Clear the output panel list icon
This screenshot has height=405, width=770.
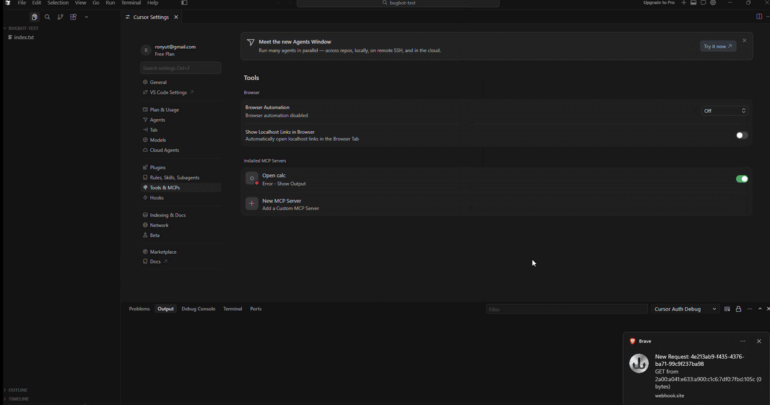coord(727,309)
